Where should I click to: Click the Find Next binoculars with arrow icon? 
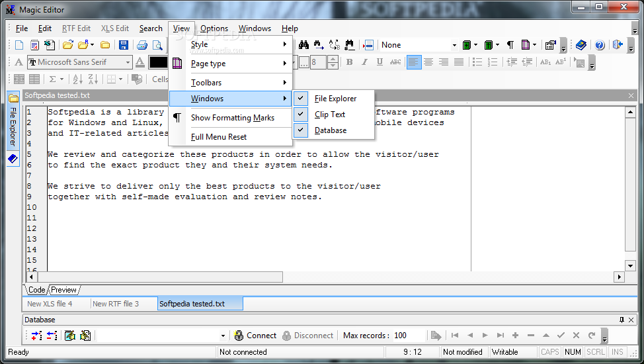(x=318, y=45)
